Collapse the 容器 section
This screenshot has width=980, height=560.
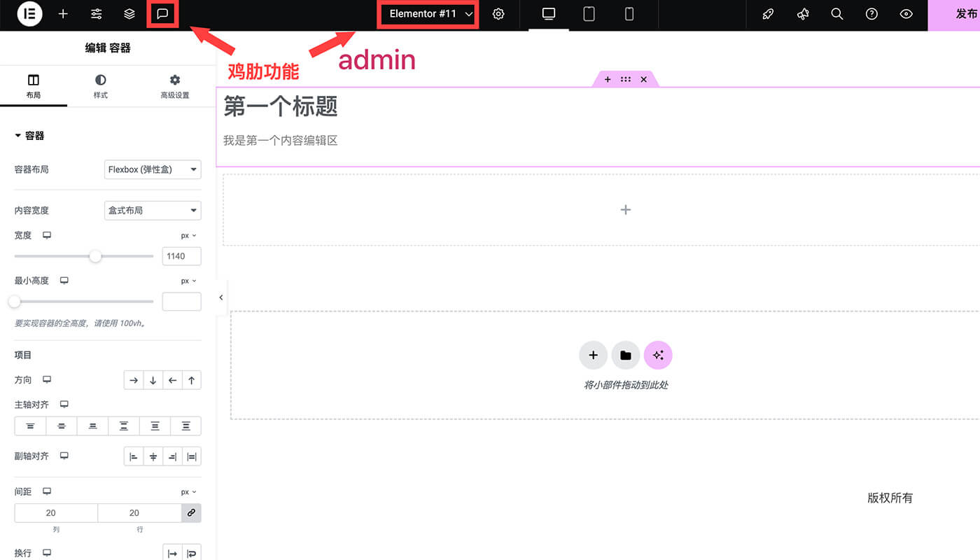(x=29, y=136)
